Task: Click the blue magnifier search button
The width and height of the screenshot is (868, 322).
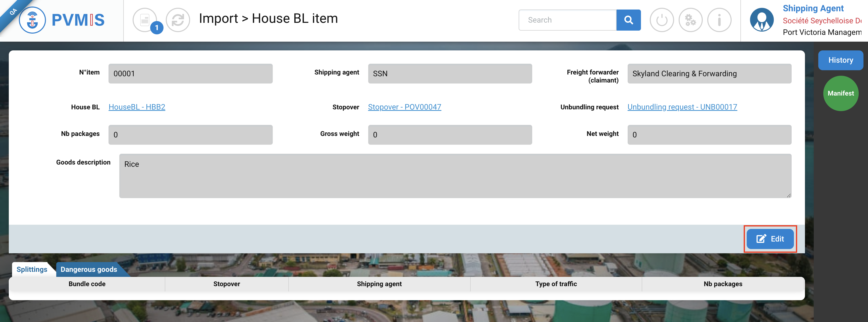Action: pos(628,20)
